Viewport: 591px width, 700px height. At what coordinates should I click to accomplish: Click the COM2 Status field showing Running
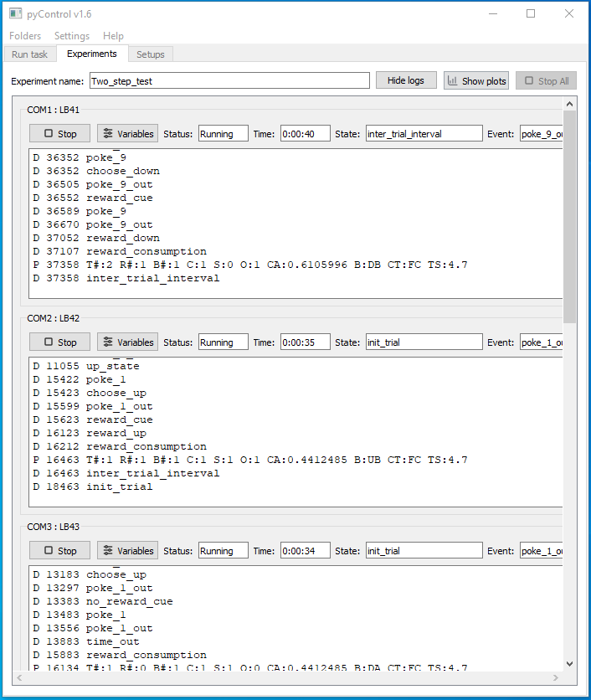(x=224, y=342)
